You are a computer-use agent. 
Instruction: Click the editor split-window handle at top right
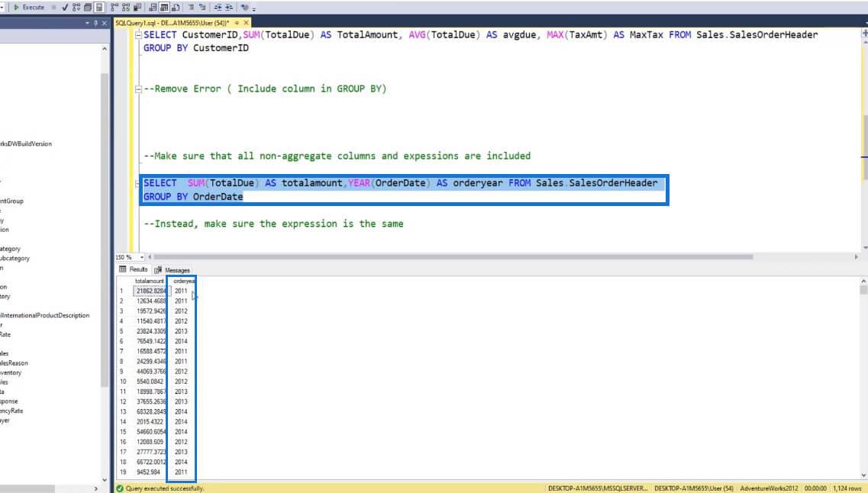(865, 34)
